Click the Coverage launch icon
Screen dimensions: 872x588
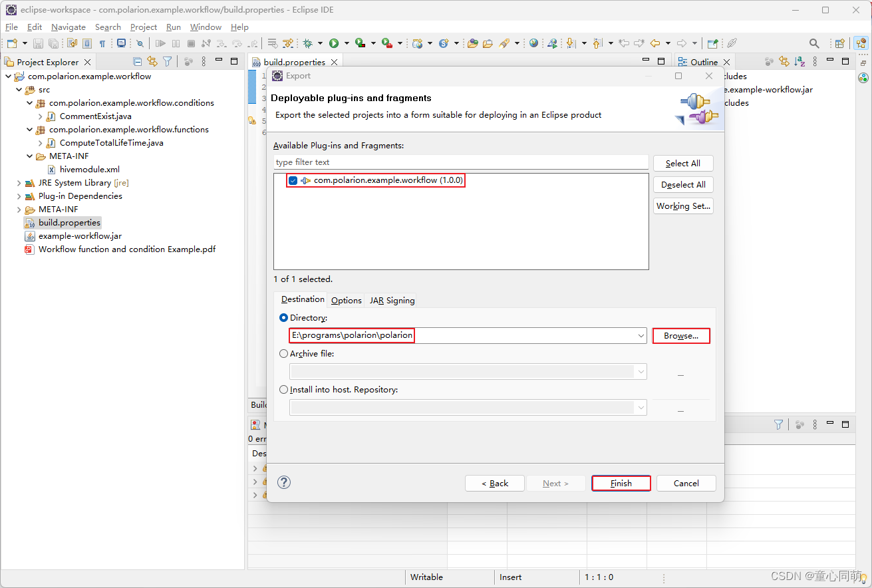click(360, 43)
